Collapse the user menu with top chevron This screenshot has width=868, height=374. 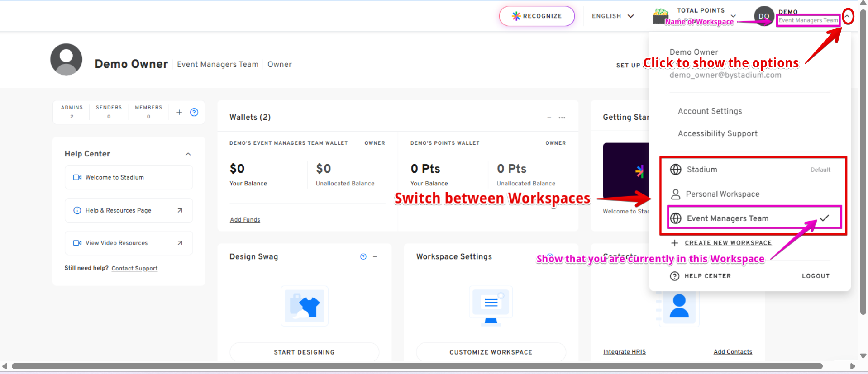pyautogui.click(x=848, y=16)
